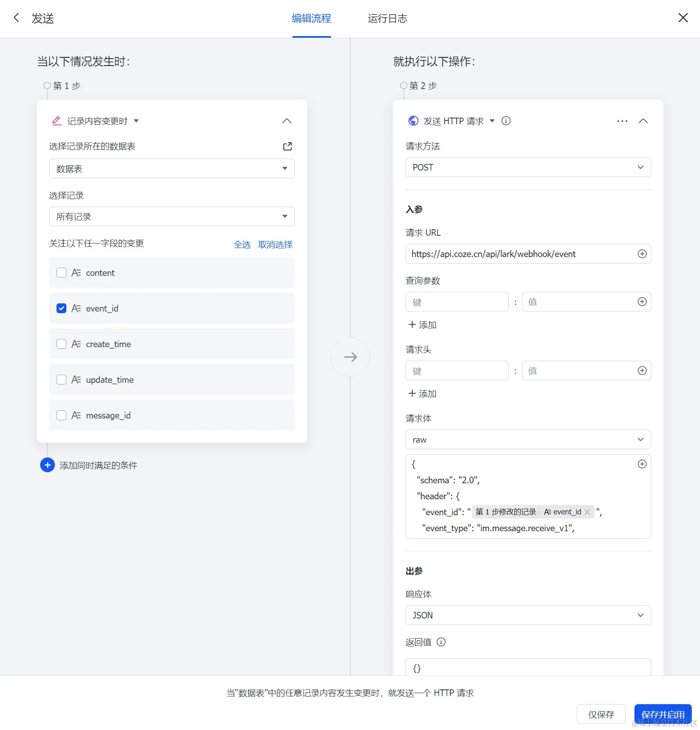Click 取消选择 to deselect fields
Viewport: 700px width, 730px height.
pos(275,244)
